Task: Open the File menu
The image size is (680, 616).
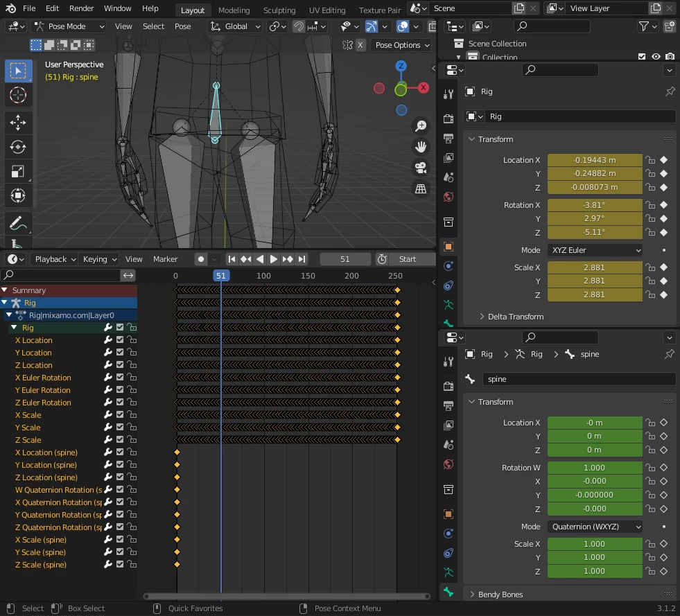Action: 29,8
